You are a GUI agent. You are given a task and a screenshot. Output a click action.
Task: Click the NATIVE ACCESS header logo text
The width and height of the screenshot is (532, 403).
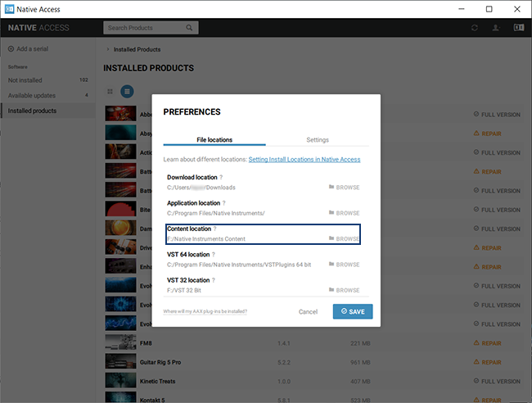click(38, 28)
